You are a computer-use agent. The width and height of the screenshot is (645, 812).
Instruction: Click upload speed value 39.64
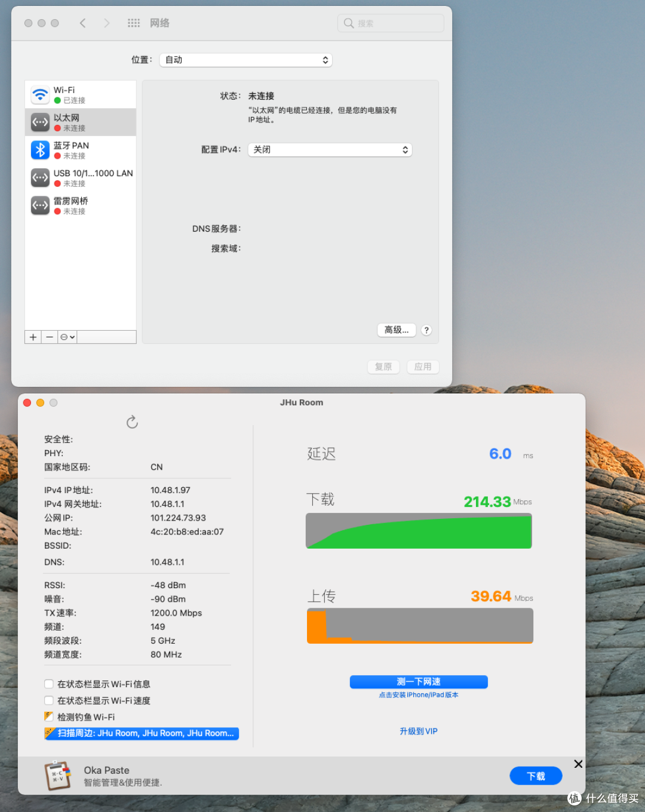(x=491, y=596)
